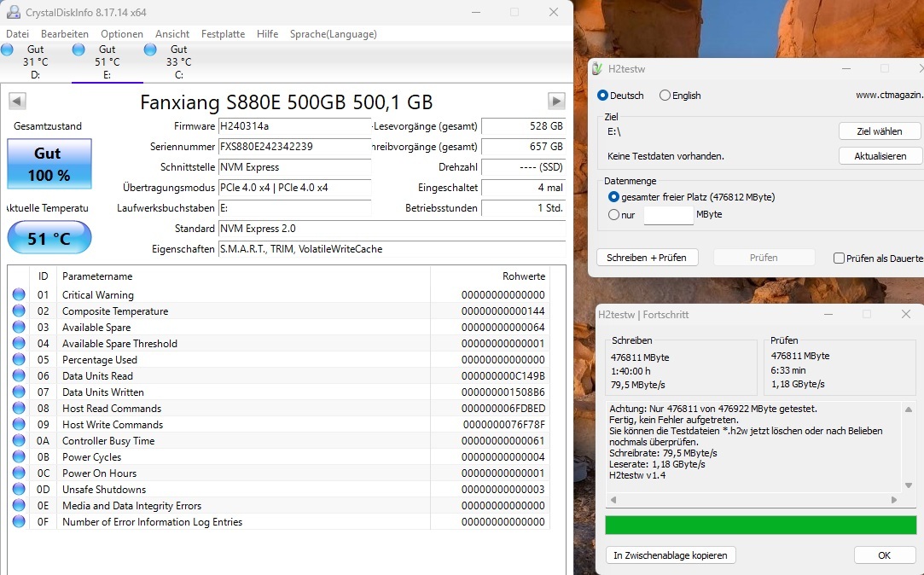Start 'Schreiben + Prüfen' test

tap(647, 258)
